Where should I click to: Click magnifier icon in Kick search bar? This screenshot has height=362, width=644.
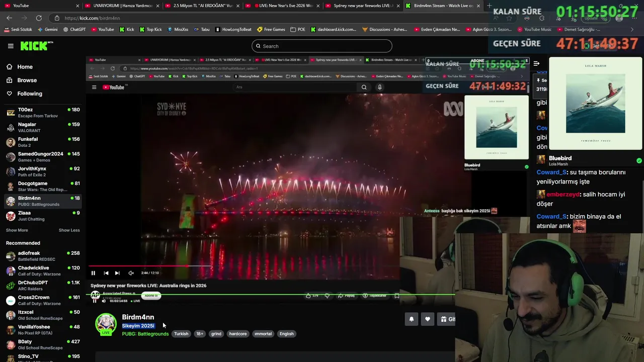258,46
